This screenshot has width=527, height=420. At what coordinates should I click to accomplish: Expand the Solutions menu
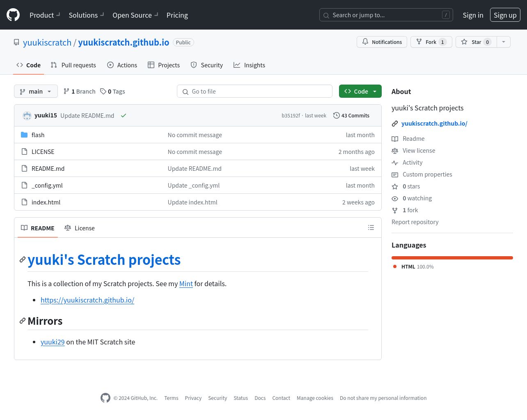(86, 15)
